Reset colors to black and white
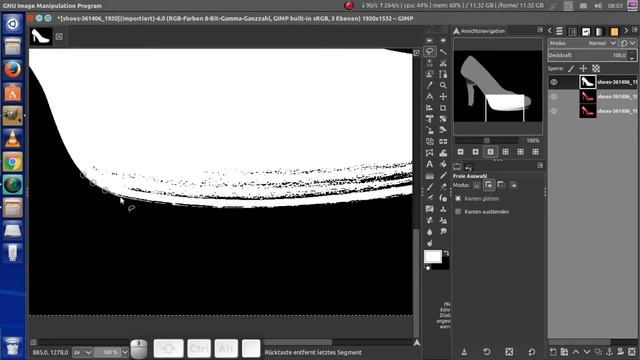This screenshot has width=640, height=360. (427, 268)
